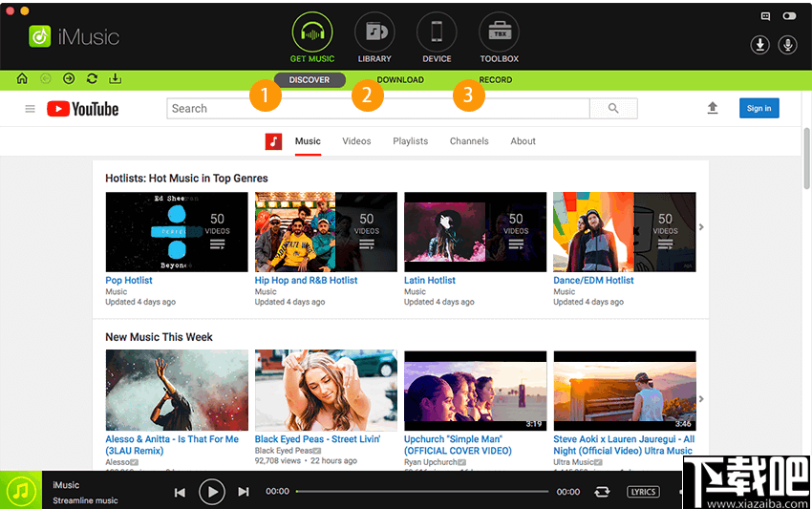Select the About channel tab
This screenshot has height=509, width=812.
pyautogui.click(x=524, y=141)
